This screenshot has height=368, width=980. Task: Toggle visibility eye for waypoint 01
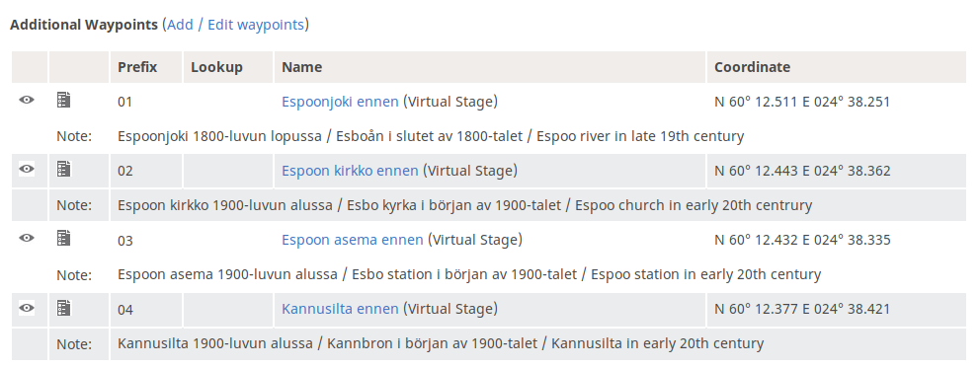click(27, 100)
